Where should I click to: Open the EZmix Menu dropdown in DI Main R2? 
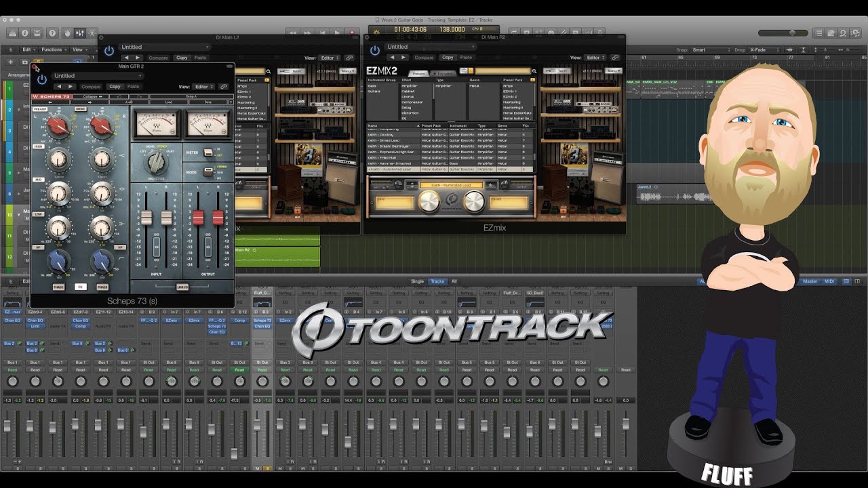click(614, 71)
